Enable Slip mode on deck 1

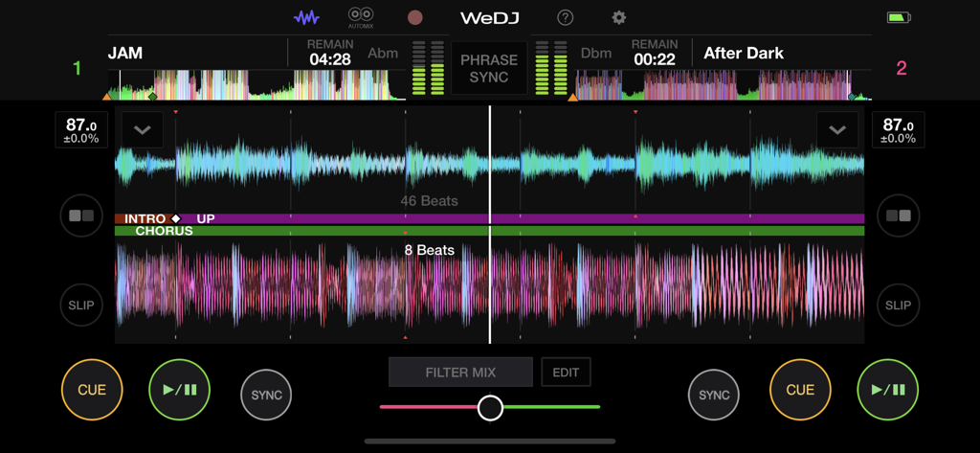[x=81, y=306]
